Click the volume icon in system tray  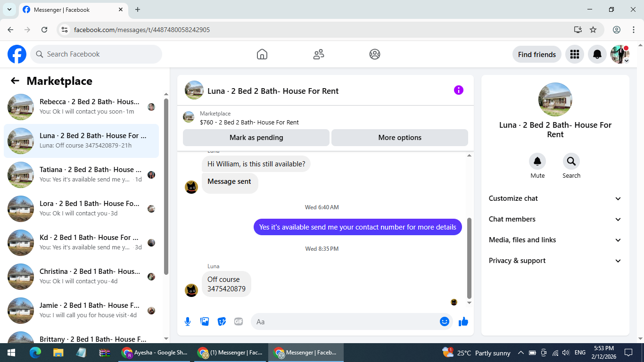[566, 353]
